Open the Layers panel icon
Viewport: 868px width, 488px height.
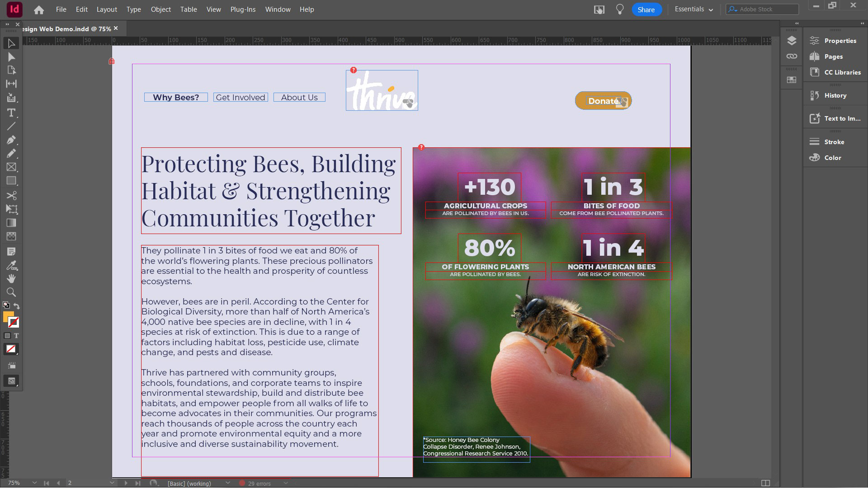[791, 41]
